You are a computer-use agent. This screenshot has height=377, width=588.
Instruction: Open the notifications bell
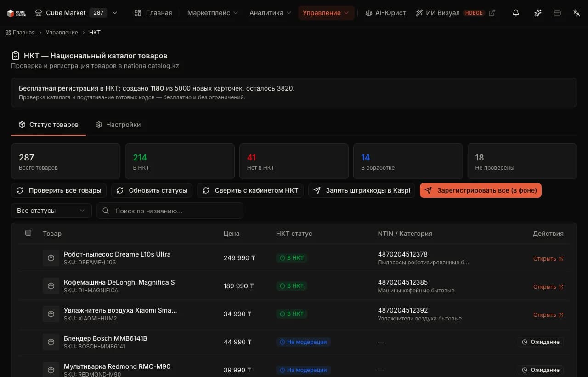pos(516,13)
